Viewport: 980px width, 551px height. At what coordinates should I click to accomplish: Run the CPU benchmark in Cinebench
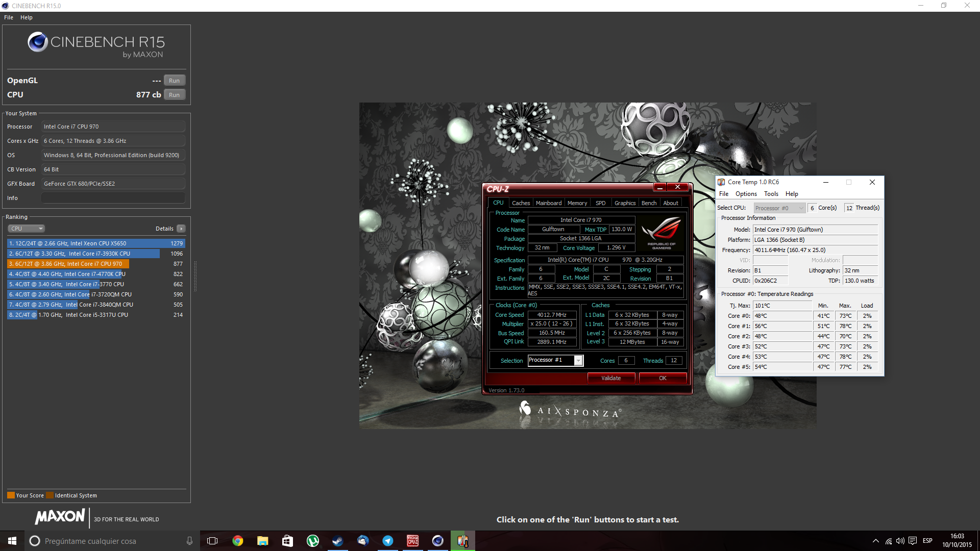174,95
